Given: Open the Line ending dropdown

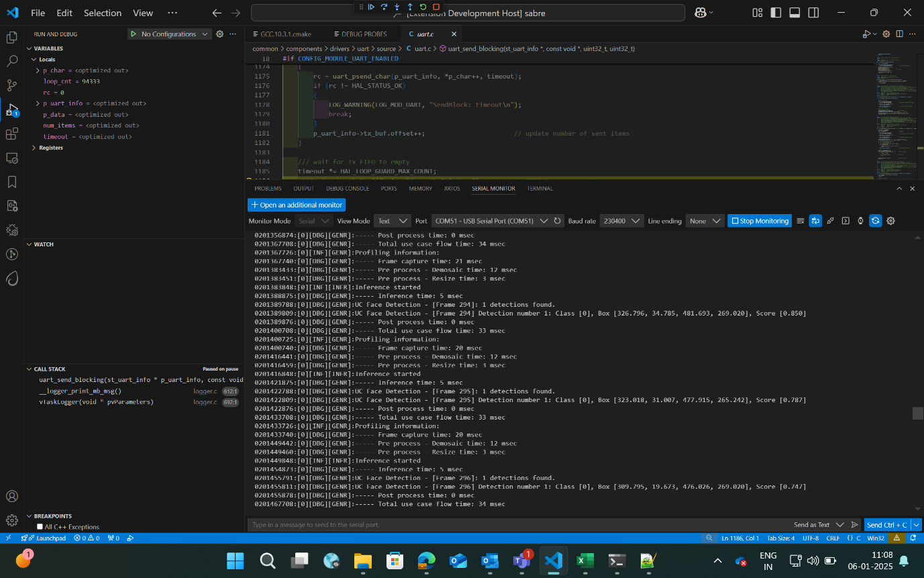Looking at the screenshot, I should [x=704, y=220].
